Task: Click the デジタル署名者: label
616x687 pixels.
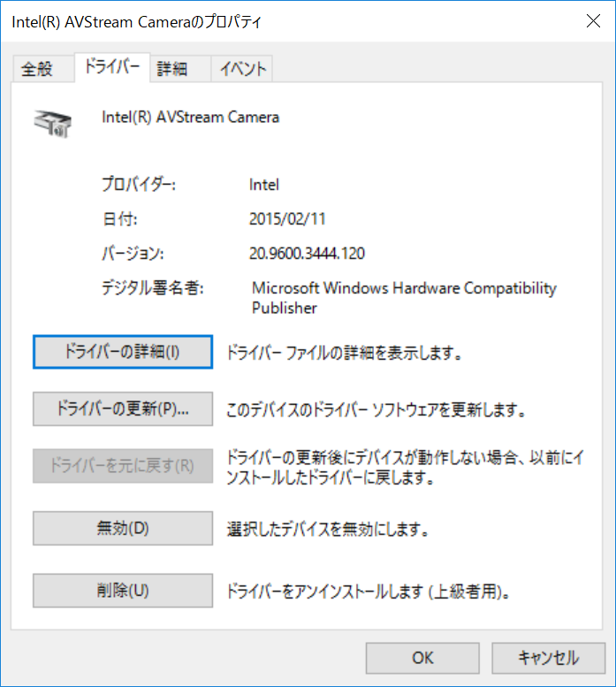Action: (x=153, y=288)
